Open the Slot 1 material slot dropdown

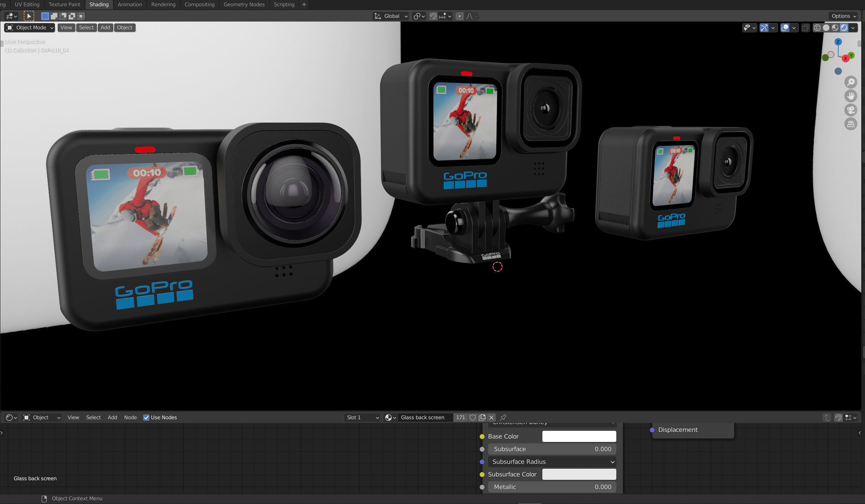(362, 417)
